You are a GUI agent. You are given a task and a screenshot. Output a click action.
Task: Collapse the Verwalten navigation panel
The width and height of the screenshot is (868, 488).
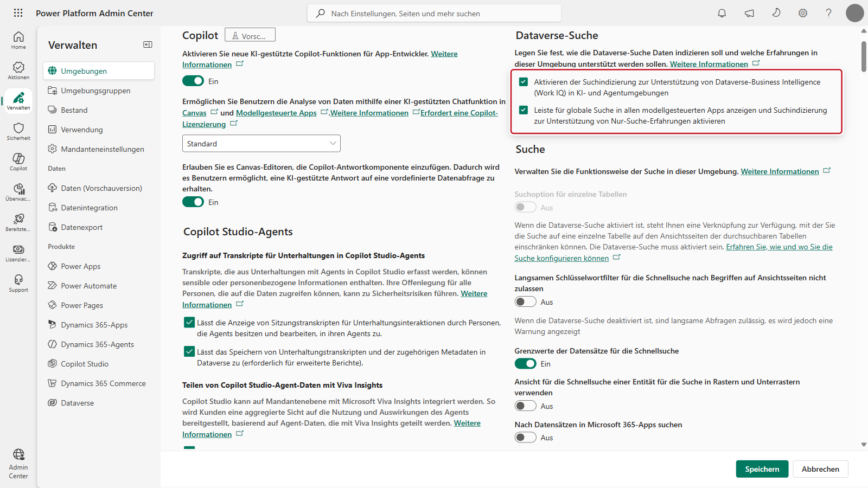pos(148,44)
